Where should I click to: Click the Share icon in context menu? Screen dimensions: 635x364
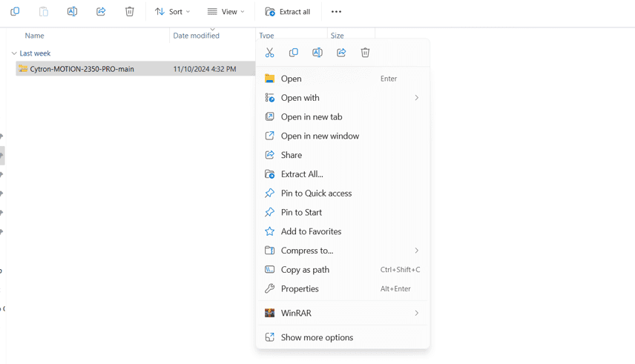point(341,53)
